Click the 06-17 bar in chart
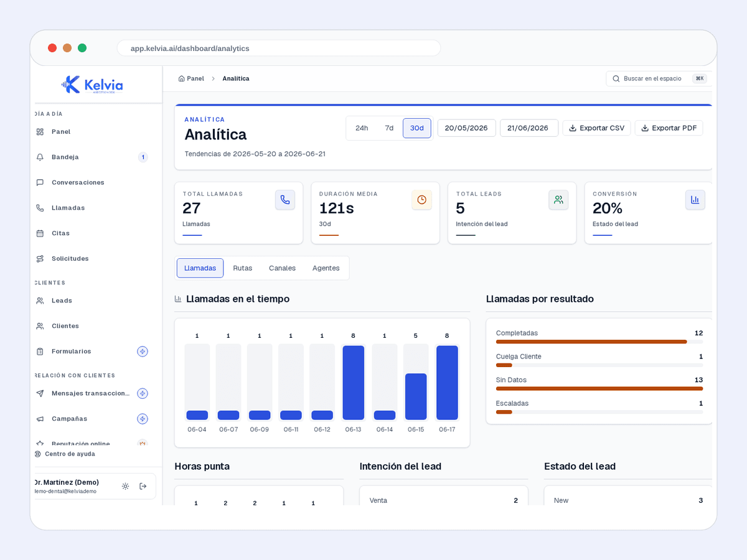Image resolution: width=747 pixels, height=560 pixels. (x=447, y=383)
